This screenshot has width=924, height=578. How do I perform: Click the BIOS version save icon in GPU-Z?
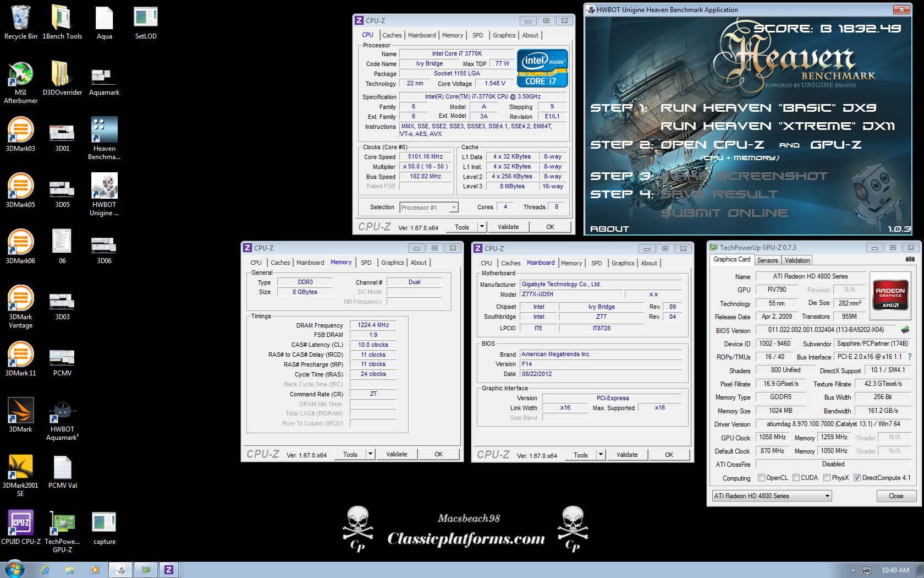(x=905, y=330)
